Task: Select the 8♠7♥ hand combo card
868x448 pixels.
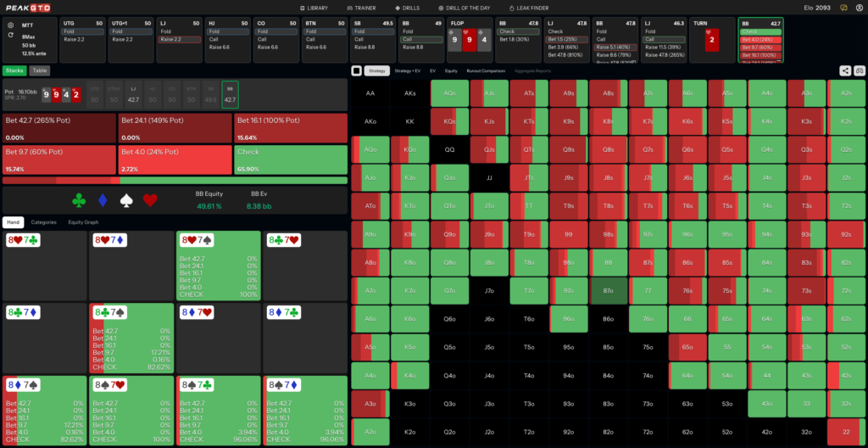Action: point(131,411)
